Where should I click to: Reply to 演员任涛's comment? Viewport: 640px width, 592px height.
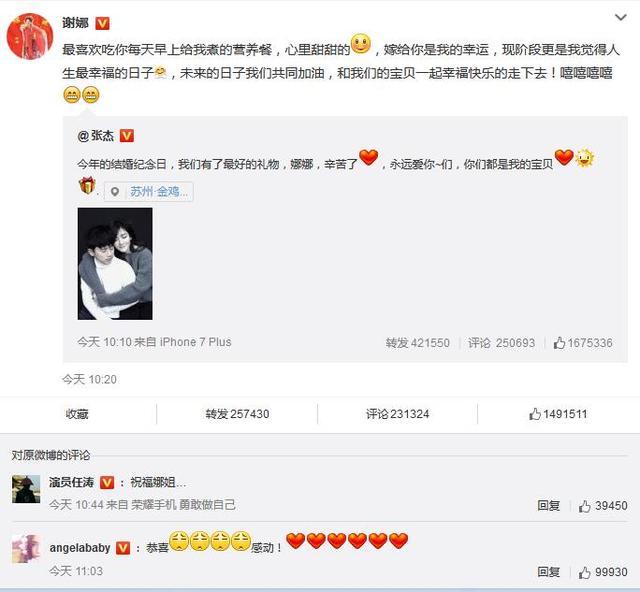(548, 505)
